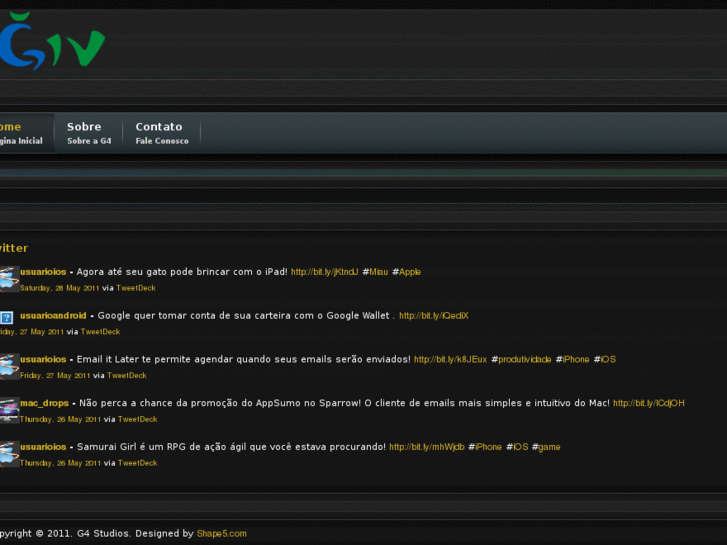727x545 pixels.
Task: Open Friday, 27 May 2011 timestamp on usuarioios tweet
Action: 55,376
